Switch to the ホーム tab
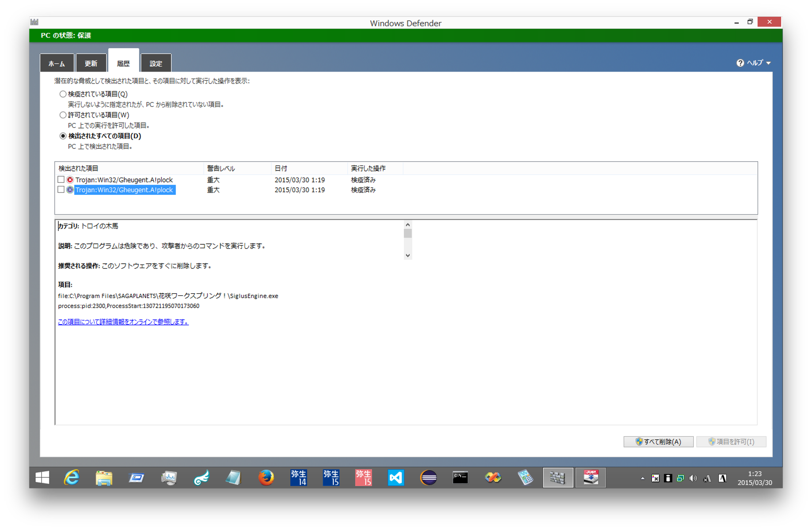 coord(57,63)
